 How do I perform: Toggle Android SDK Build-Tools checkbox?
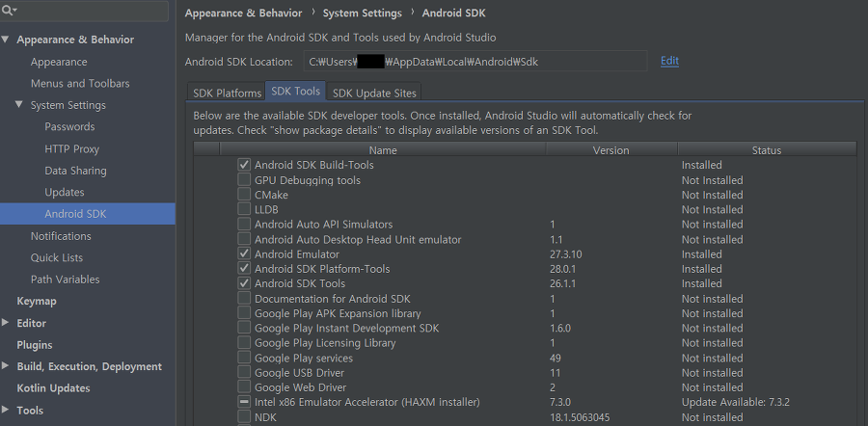pyautogui.click(x=244, y=164)
